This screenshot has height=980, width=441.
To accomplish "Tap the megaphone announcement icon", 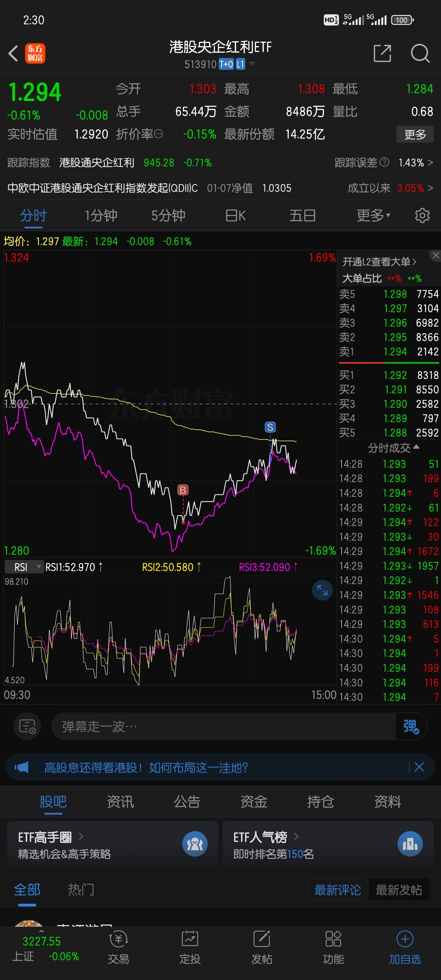I will pyautogui.click(x=22, y=767).
